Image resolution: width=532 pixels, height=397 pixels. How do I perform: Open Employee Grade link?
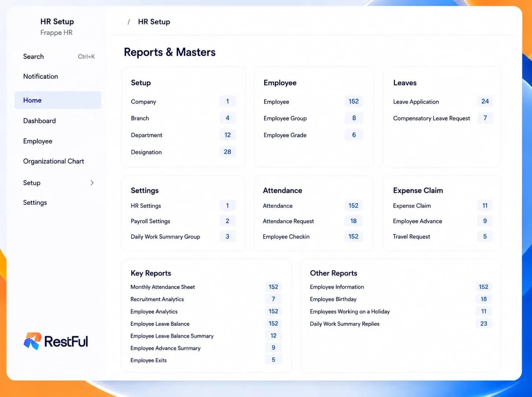tap(285, 135)
